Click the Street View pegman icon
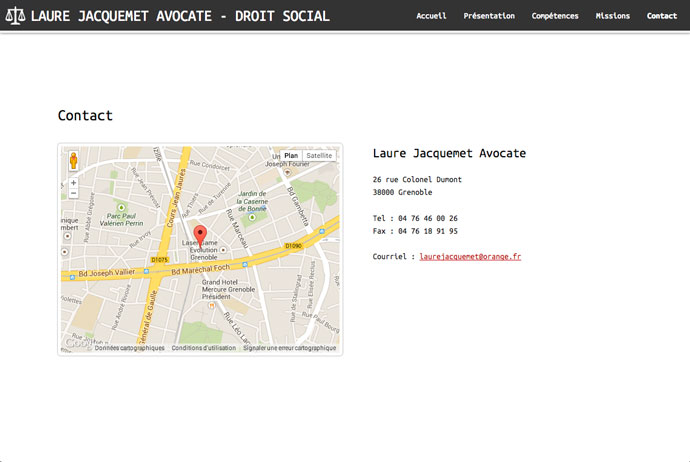This screenshot has height=462, width=690. coord(73,162)
